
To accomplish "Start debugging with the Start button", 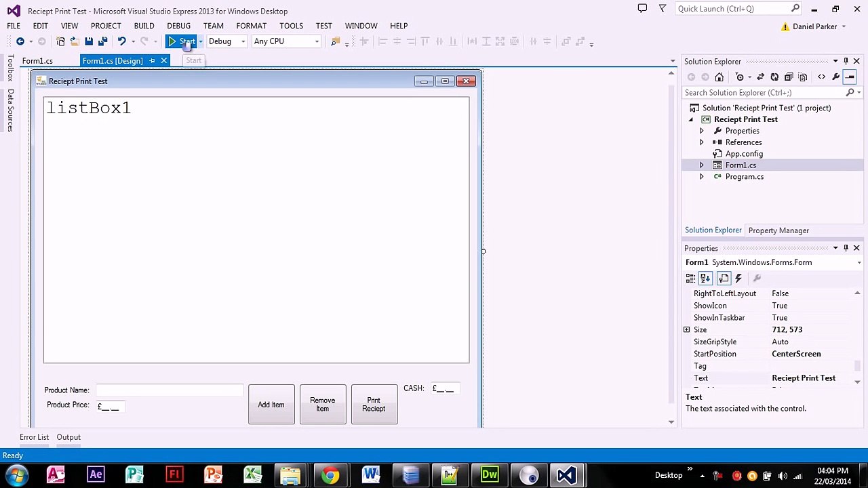I will (x=182, y=41).
